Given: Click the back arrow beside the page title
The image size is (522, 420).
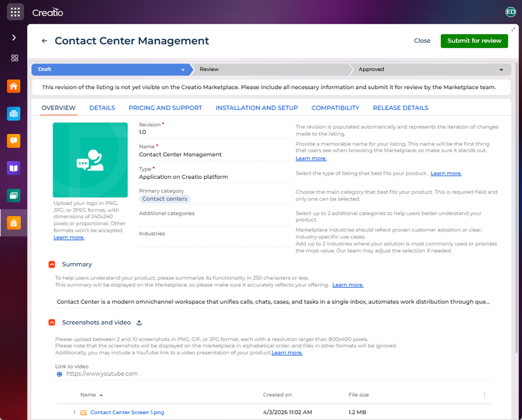Looking at the screenshot, I should pos(44,41).
